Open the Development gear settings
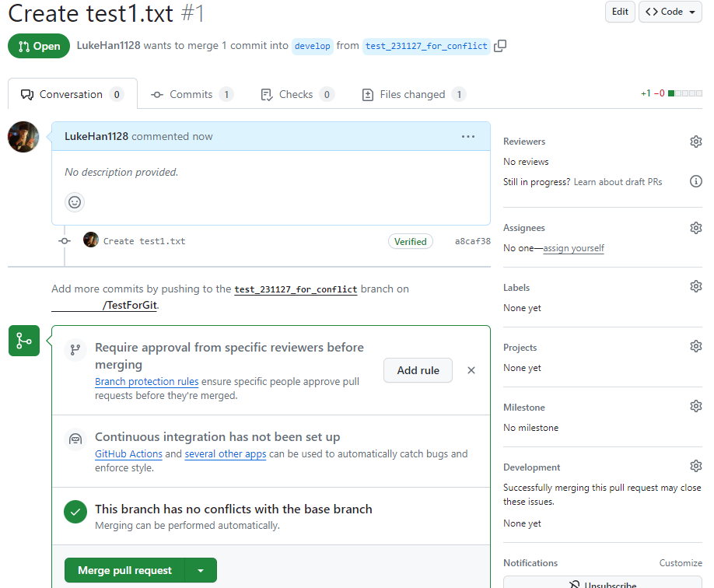 [x=696, y=466]
